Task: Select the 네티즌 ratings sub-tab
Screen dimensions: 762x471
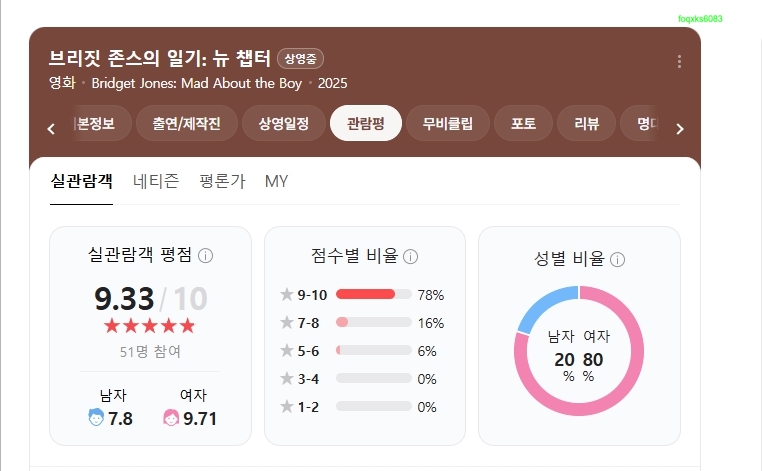Action: (156, 181)
